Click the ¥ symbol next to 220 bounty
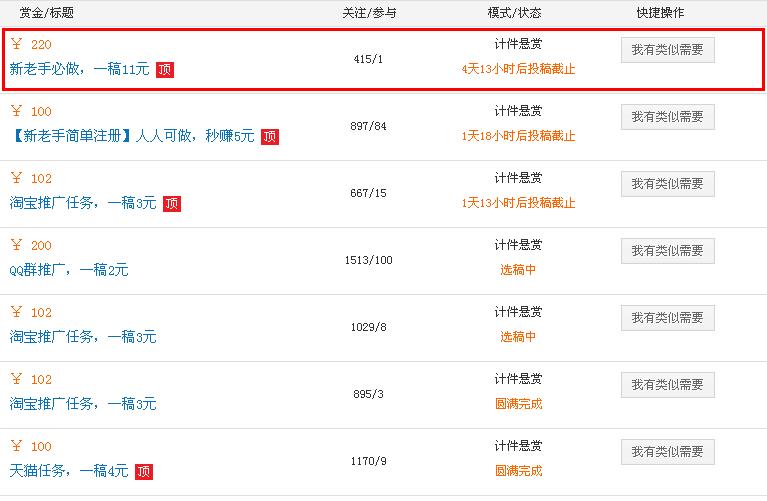Image resolution: width=767 pixels, height=501 pixels. [x=16, y=44]
